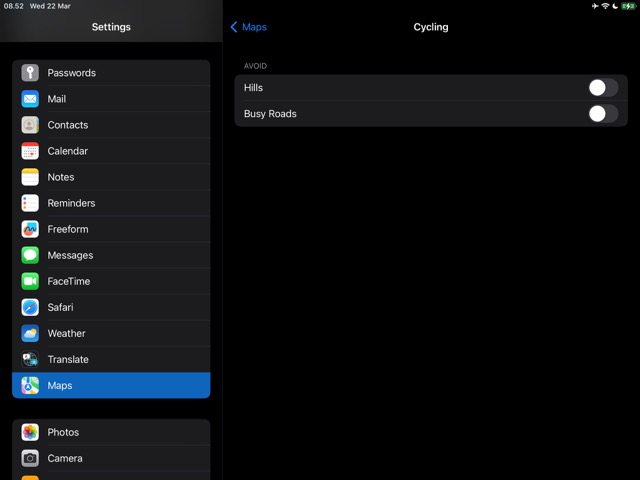The width and height of the screenshot is (640, 480).
Task: Go back using the Maps chevron
Action: click(248, 27)
